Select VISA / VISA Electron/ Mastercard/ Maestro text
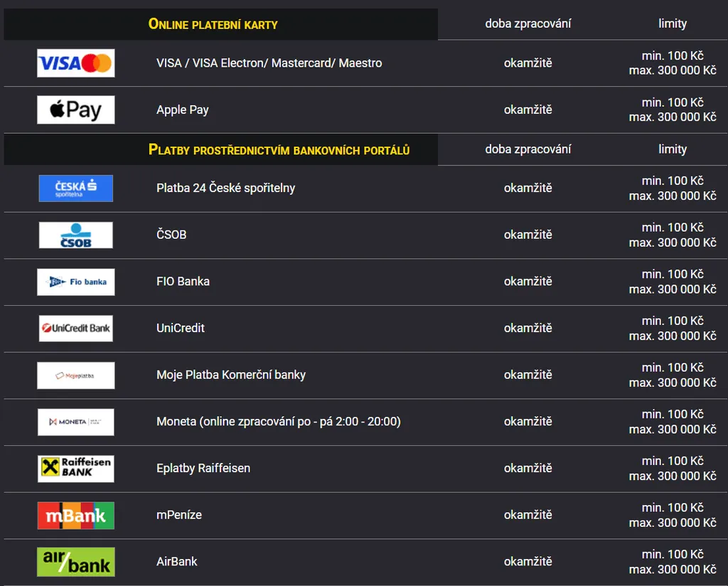Viewport: 728px width, 586px height. (269, 63)
